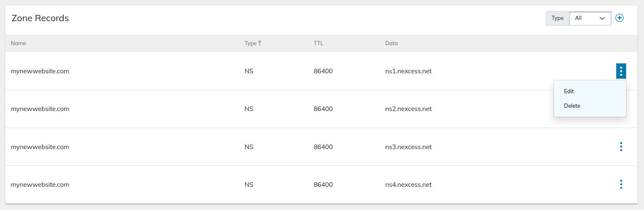The width and height of the screenshot is (644, 210).
Task: Click the Data column header
Action: [x=391, y=43]
